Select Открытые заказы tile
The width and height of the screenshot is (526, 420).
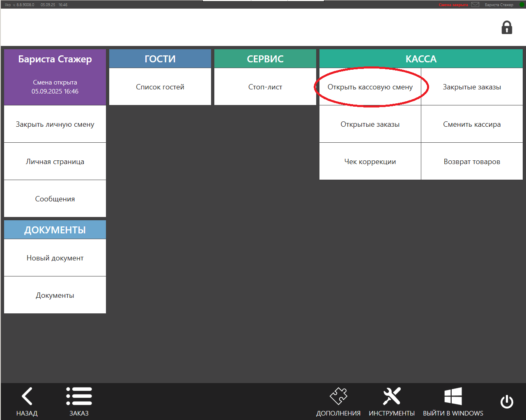pyautogui.click(x=370, y=124)
